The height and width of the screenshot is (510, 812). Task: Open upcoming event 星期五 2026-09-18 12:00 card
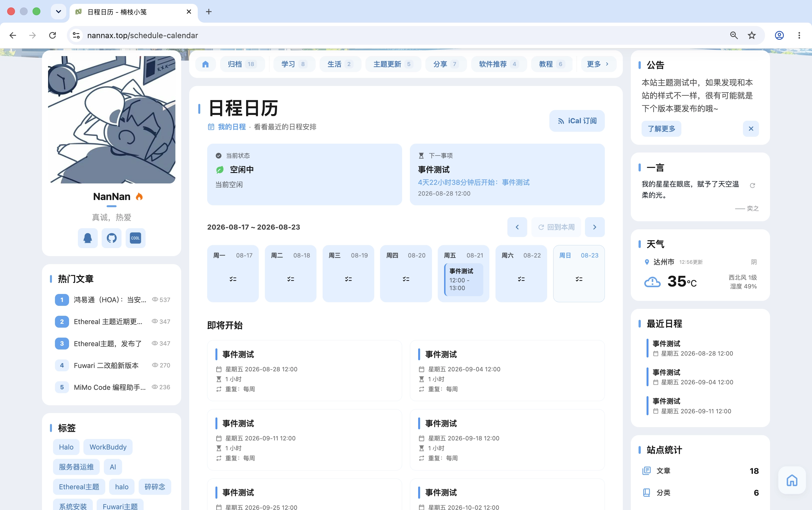point(507,440)
